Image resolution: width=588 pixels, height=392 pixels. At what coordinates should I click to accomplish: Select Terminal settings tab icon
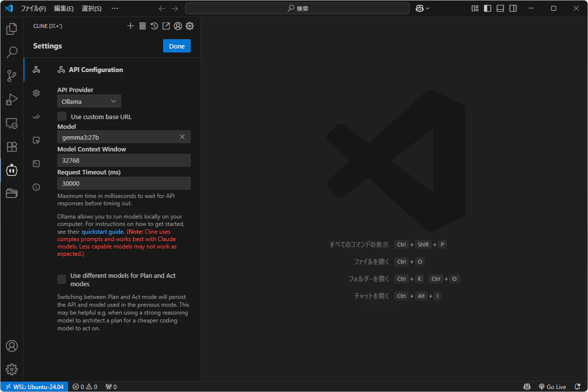tap(36, 164)
